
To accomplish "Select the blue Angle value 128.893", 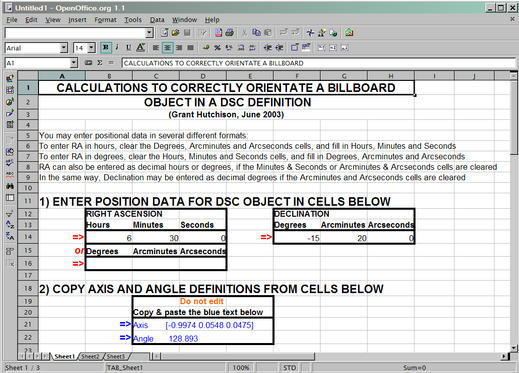I will (183, 339).
